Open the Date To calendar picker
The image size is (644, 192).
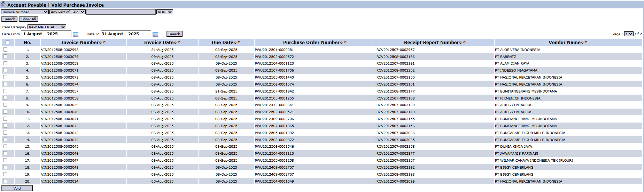point(155,34)
